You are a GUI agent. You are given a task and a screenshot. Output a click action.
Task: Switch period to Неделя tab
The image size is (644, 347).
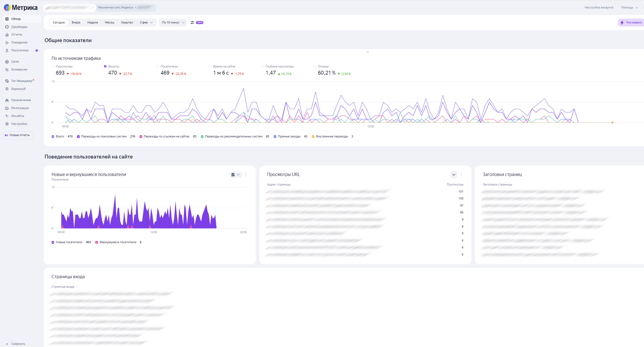(x=93, y=22)
